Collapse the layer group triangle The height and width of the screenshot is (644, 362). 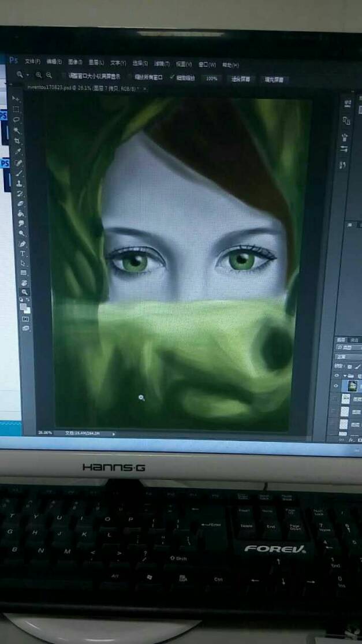[x=345, y=375]
